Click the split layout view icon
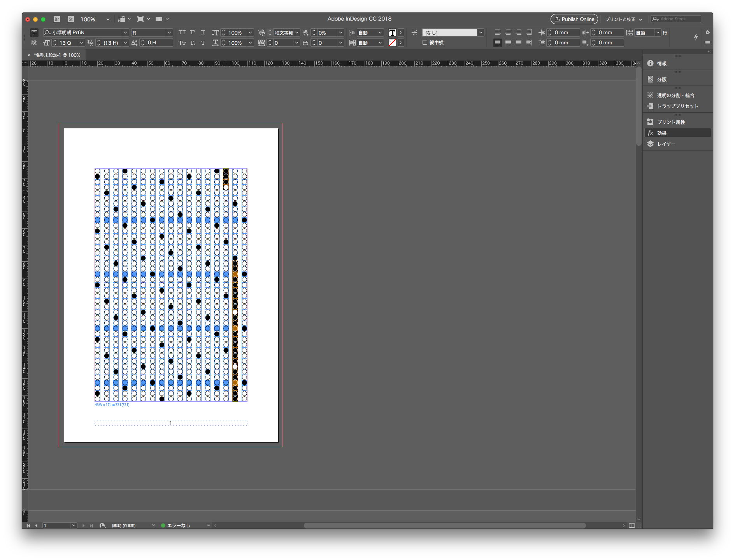This screenshot has width=735, height=560. point(632,525)
